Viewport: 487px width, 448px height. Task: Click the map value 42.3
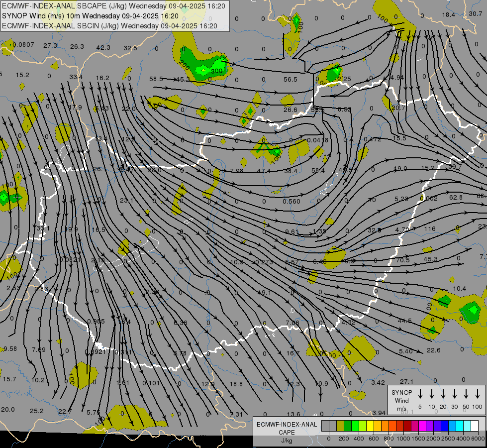tap(103, 48)
